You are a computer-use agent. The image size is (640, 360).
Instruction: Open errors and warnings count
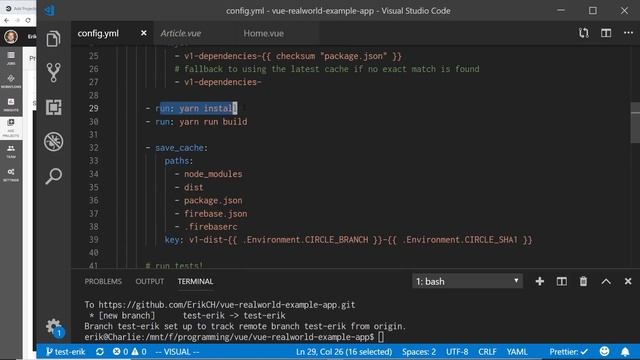(x=129, y=351)
